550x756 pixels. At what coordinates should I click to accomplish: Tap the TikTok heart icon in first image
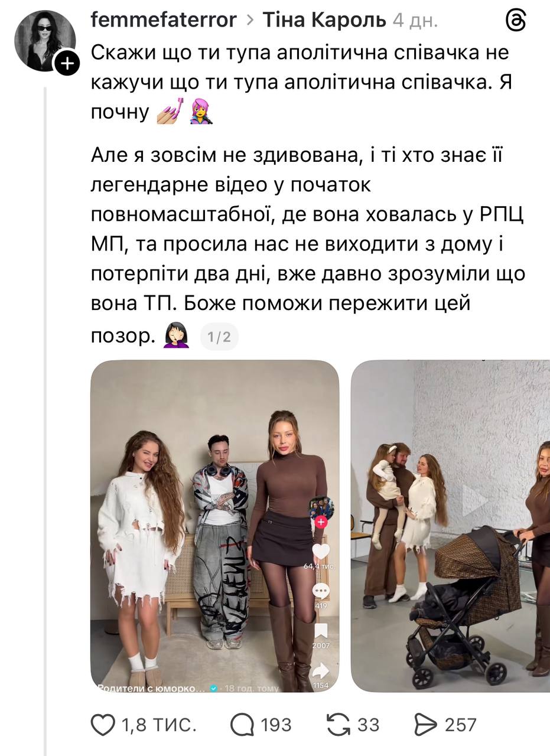click(x=321, y=552)
